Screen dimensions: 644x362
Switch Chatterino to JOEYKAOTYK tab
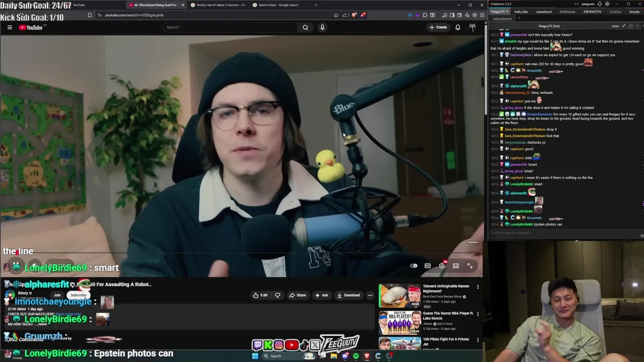[592, 12]
